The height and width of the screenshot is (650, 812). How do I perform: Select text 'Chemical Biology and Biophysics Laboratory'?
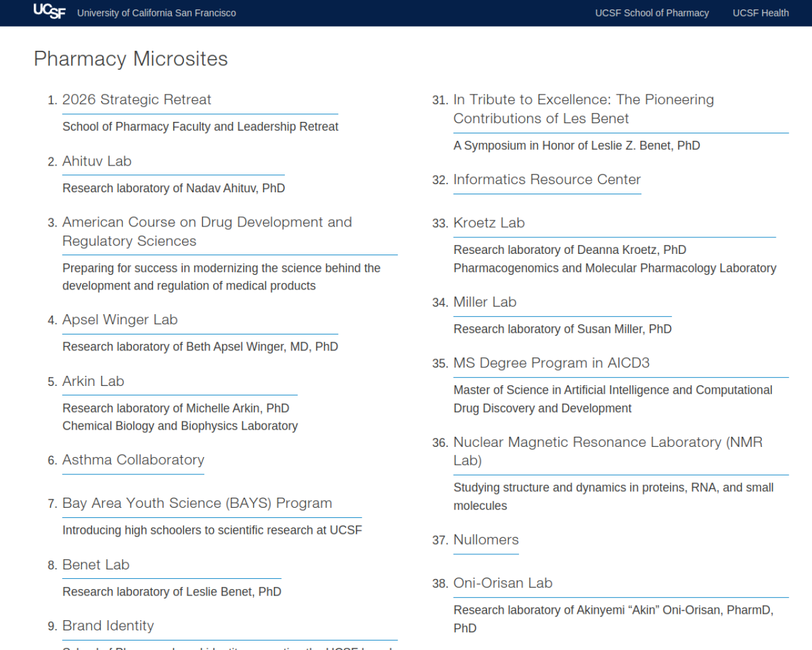[x=180, y=427]
